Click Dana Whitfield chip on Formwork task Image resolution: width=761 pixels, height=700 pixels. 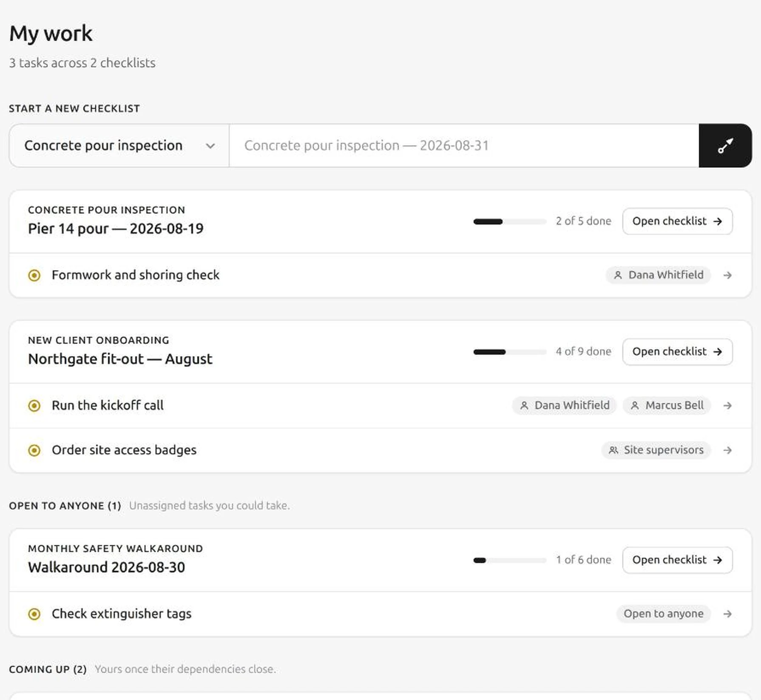(x=658, y=275)
